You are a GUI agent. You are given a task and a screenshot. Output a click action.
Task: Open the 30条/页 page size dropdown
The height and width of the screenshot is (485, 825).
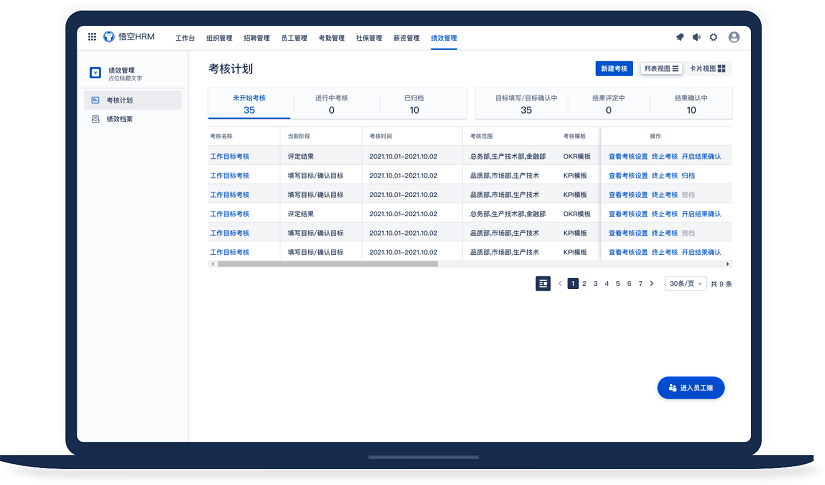tap(686, 284)
